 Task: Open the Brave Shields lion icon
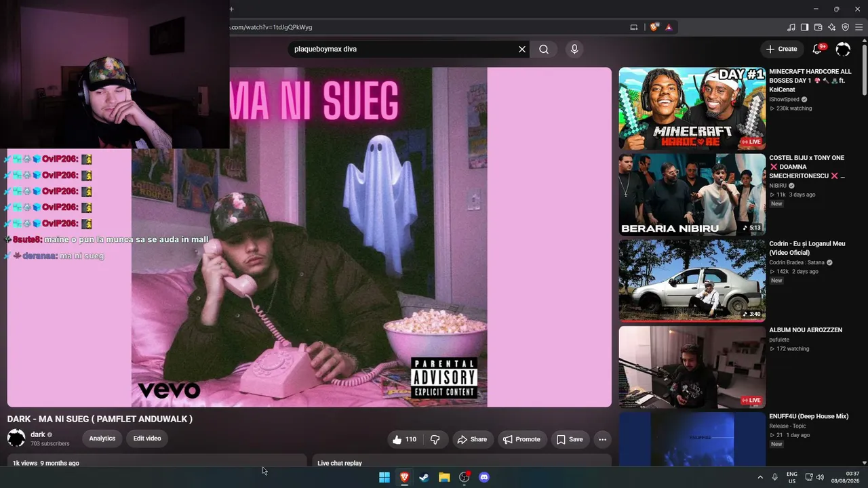click(654, 27)
